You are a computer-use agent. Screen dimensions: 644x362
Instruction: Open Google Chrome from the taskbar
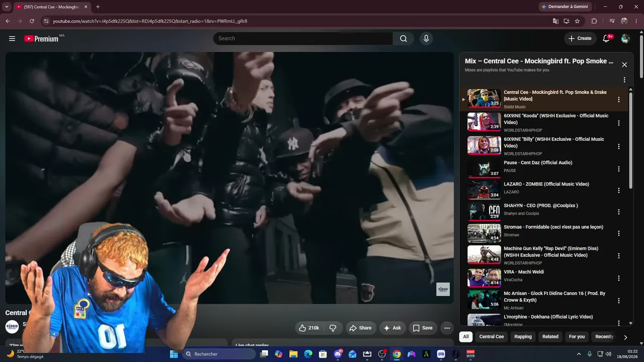click(397, 354)
